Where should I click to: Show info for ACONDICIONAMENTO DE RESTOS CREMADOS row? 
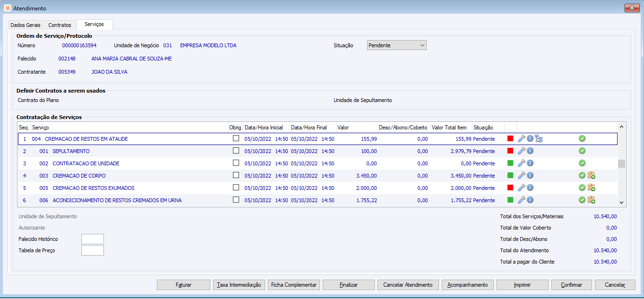click(530, 200)
